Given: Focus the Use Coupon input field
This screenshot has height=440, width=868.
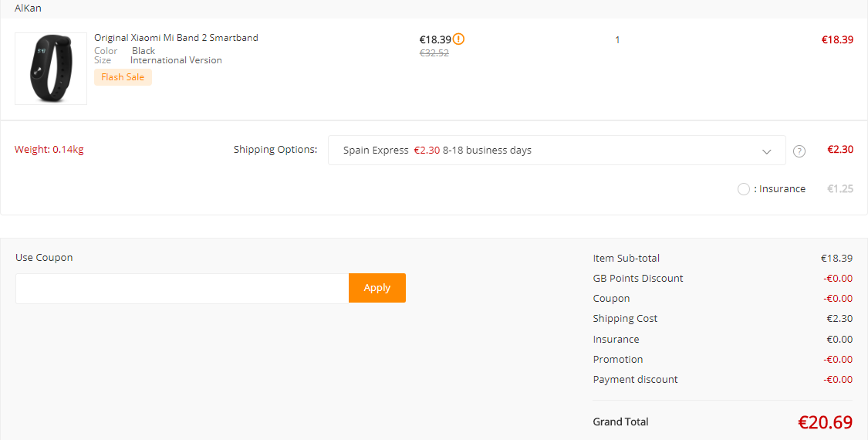Looking at the screenshot, I should tap(182, 288).
